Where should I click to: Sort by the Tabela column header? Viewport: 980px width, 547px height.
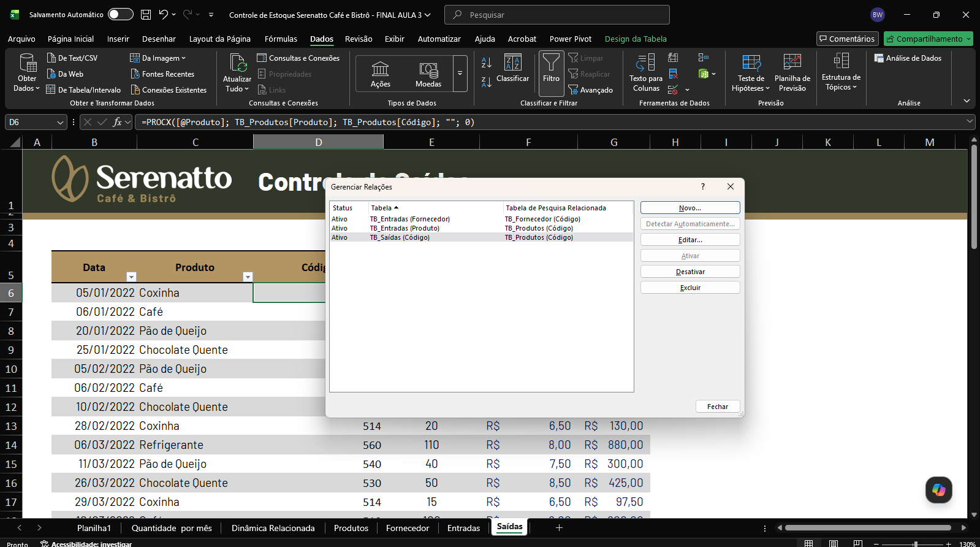435,208
